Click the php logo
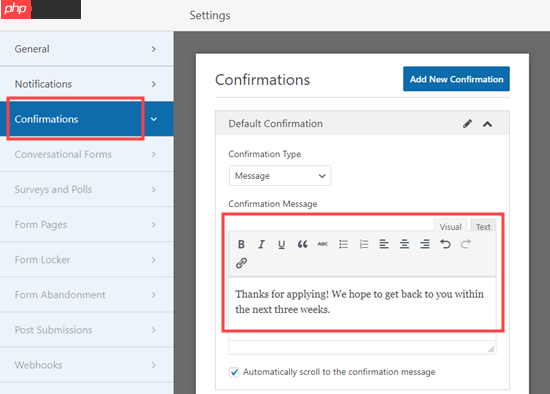Viewport: 550px width, 394px height. (x=16, y=9)
